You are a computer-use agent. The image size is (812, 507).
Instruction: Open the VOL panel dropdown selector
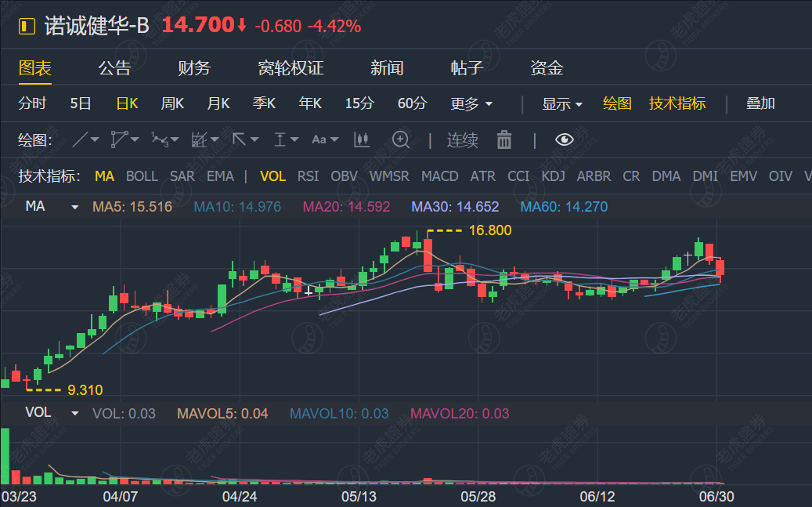click(x=73, y=411)
